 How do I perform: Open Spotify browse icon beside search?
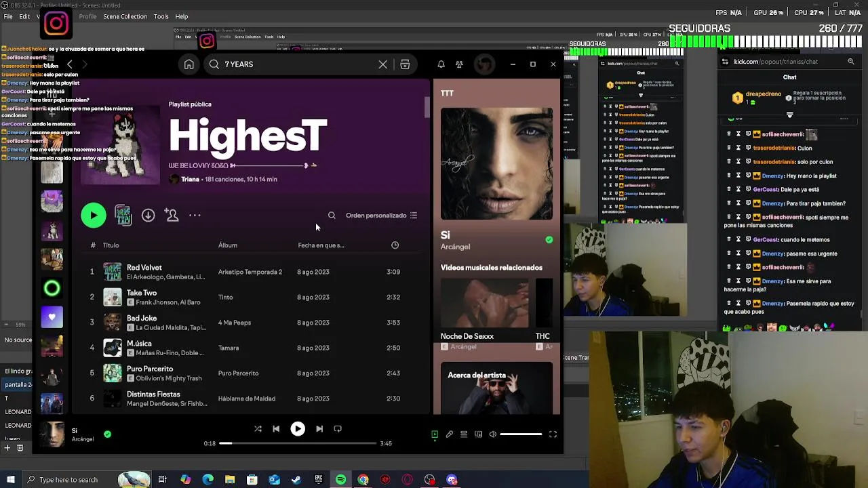click(x=405, y=64)
